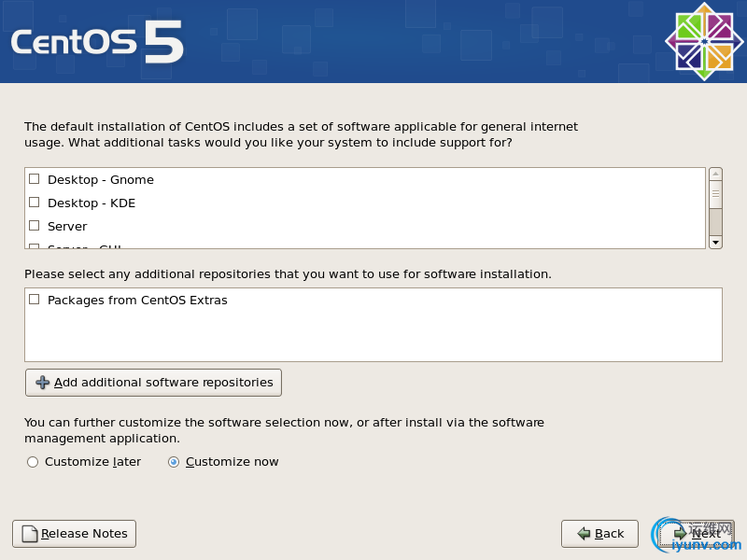The image size is (747, 560).
Task: Click 'Packages from CentOS Extras' label text
Action: point(137,300)
